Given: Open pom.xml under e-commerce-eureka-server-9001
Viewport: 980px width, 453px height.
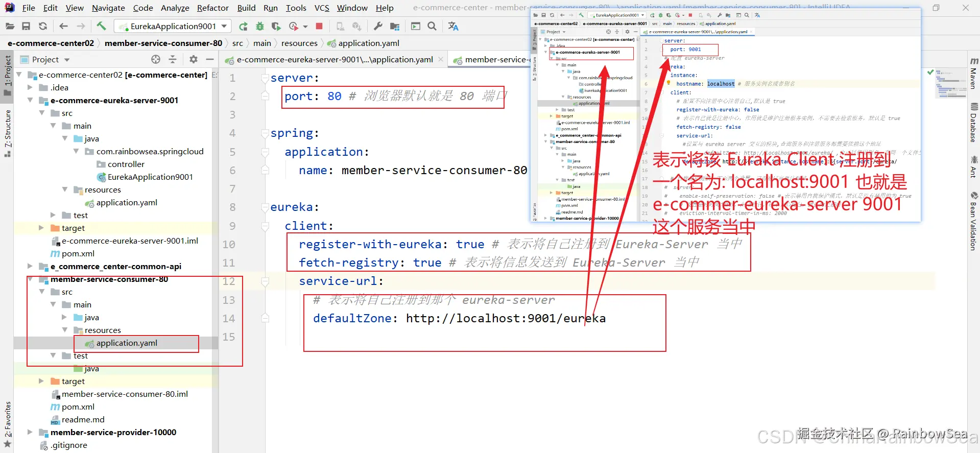Looking at the screenshot, I should [x=78, y=253].
